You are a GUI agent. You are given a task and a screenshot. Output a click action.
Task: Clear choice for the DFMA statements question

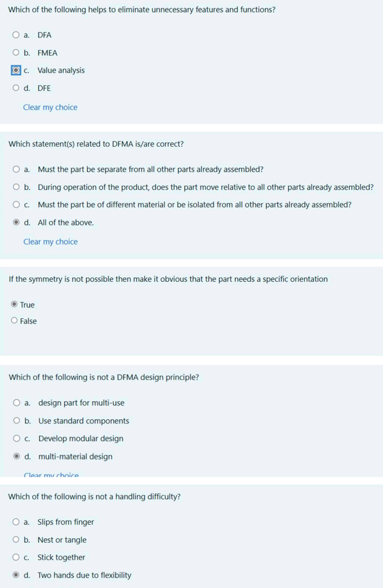point(50,241)
